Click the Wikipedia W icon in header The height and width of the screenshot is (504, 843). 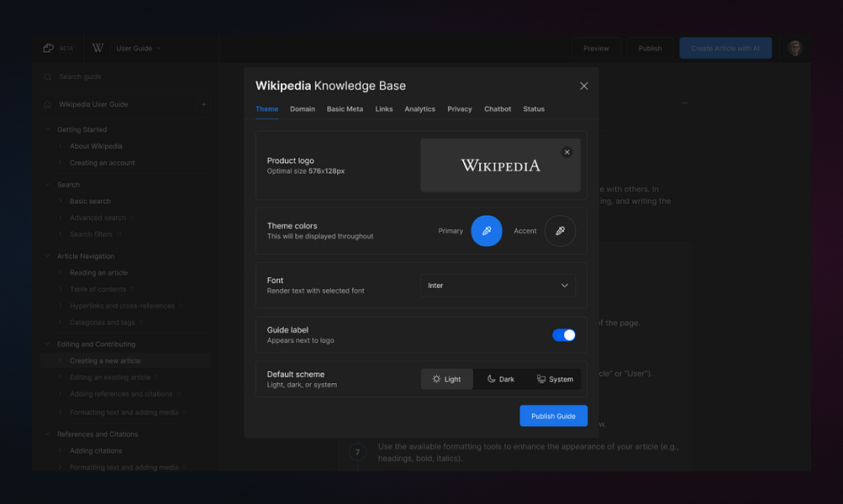click(x=97, y=48)
